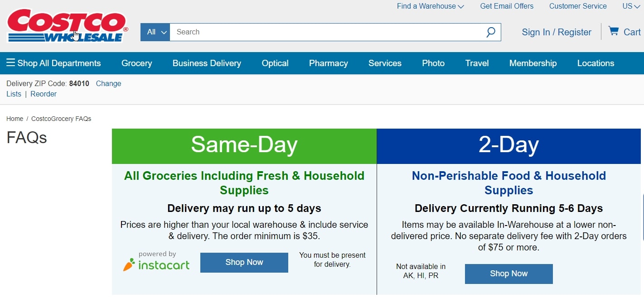Viewport: 644px width, 298px height.
Task: Click the Home breadcrumb link
Action: 15,119
